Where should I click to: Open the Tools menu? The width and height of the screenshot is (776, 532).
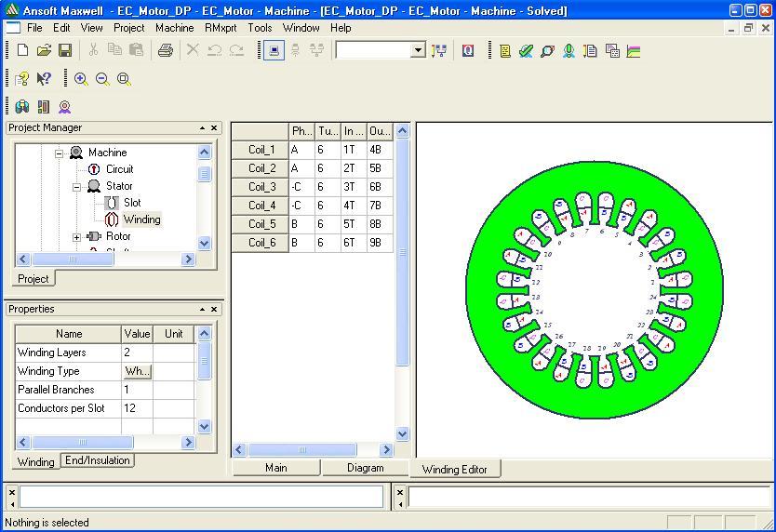click(260, 28)
